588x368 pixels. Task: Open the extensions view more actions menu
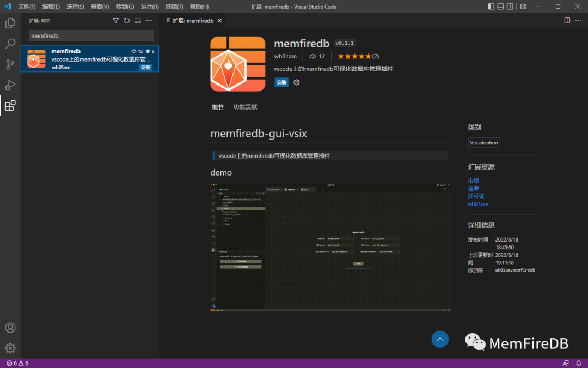click(x=149, y=21)
